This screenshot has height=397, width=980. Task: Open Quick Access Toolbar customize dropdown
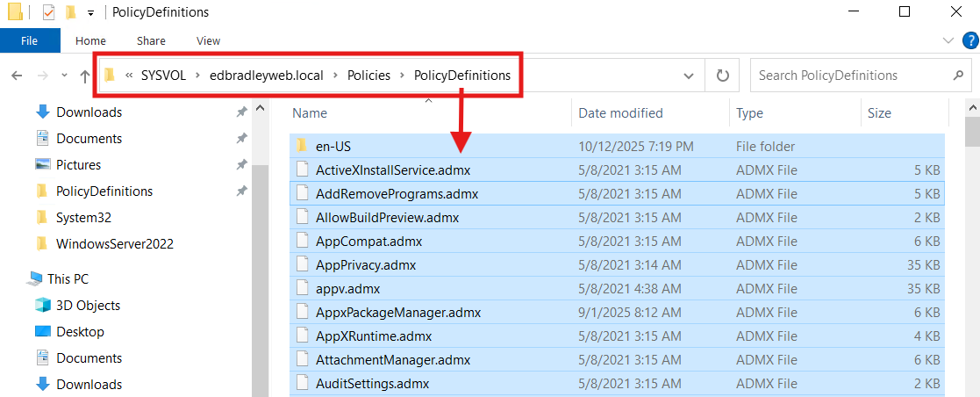(91, 12)
